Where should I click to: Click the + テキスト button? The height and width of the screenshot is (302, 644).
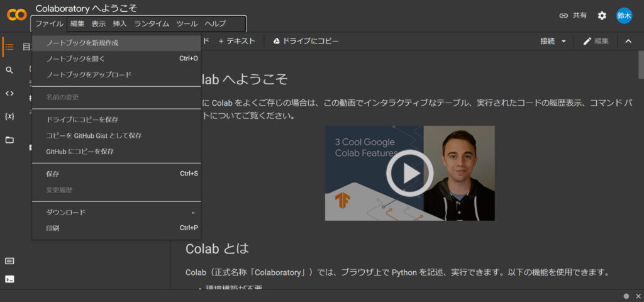tap(236, 41)
